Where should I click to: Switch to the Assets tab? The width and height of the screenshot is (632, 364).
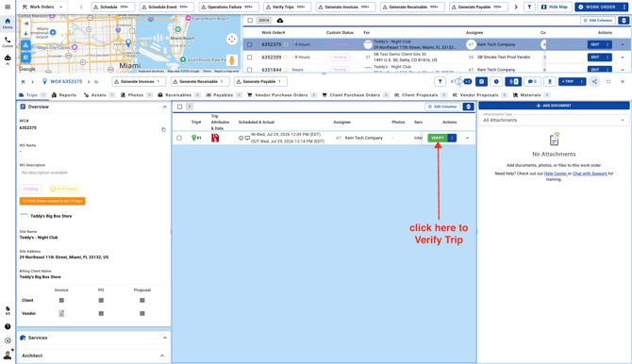point(99,95)
